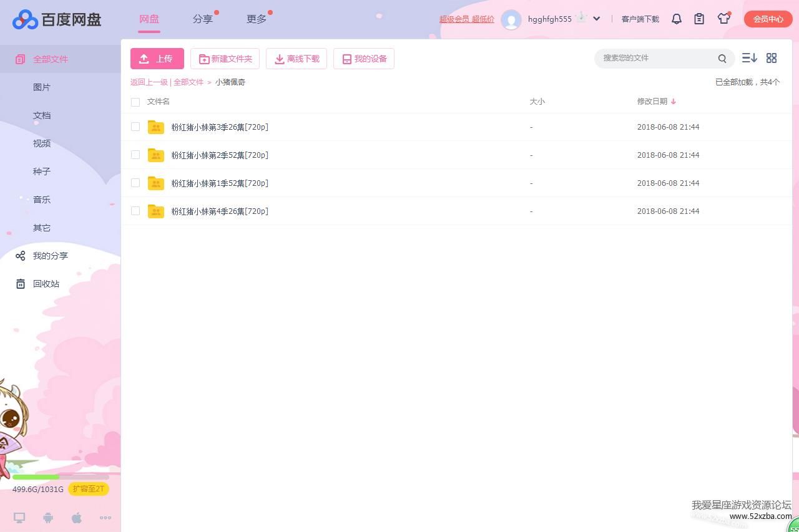Viewport: 799px width, 532px height.
Task: Open folder name 粉红猪小妹第2季52集[720p]
Action: 220,155
